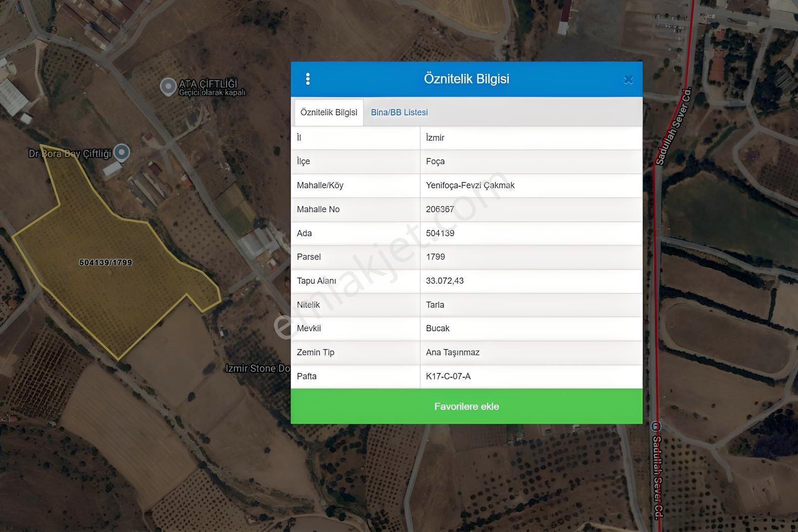Click the ATA ÇİFTLİĞİ map pin
Image resolution: width=798 pixels, height=532 pixels.
click(x=168, y=87)
